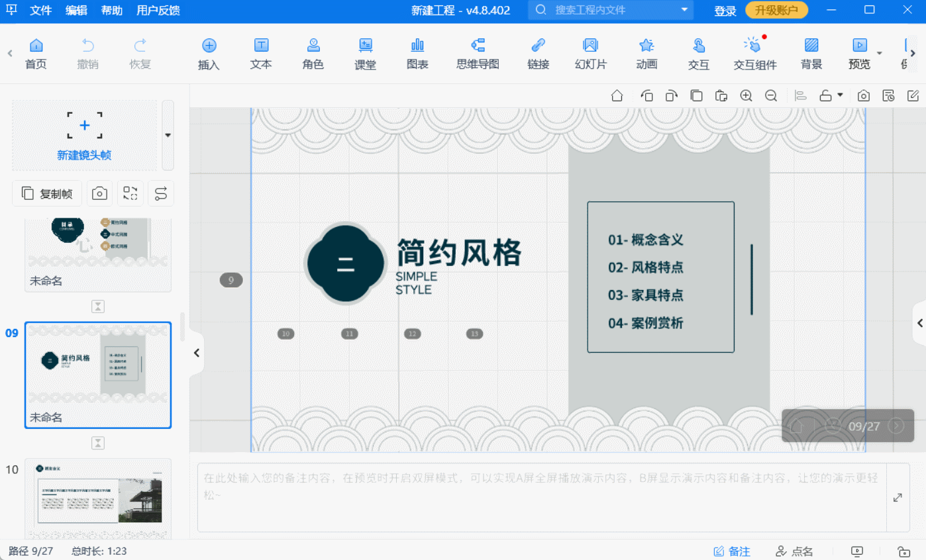Click the 复制帧 copy frame button
This screenshot has width=926, height=560.
(x=47, y=193)
